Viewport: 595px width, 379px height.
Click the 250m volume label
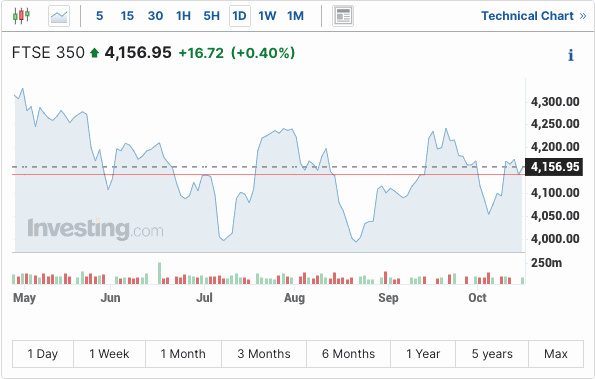coord(546,263)
